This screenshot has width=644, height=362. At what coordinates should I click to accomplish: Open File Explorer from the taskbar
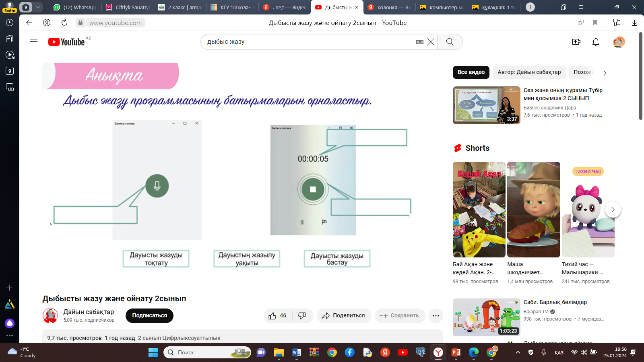click(x=279, y=353)
